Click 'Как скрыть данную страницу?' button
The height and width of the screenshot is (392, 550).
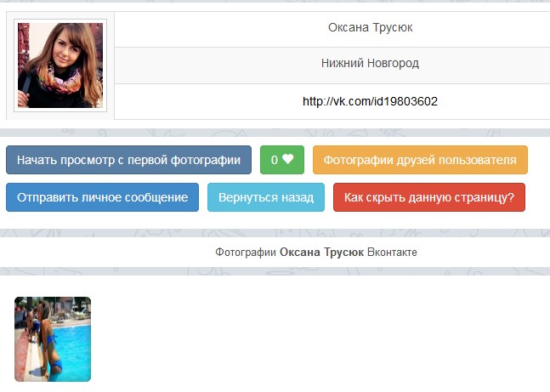[x=429, y=197]
